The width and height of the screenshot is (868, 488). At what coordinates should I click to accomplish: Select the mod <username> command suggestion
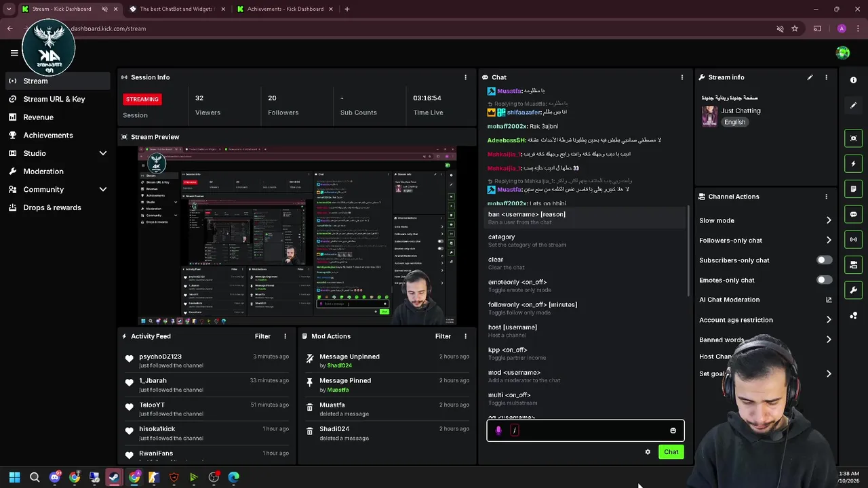585,376
